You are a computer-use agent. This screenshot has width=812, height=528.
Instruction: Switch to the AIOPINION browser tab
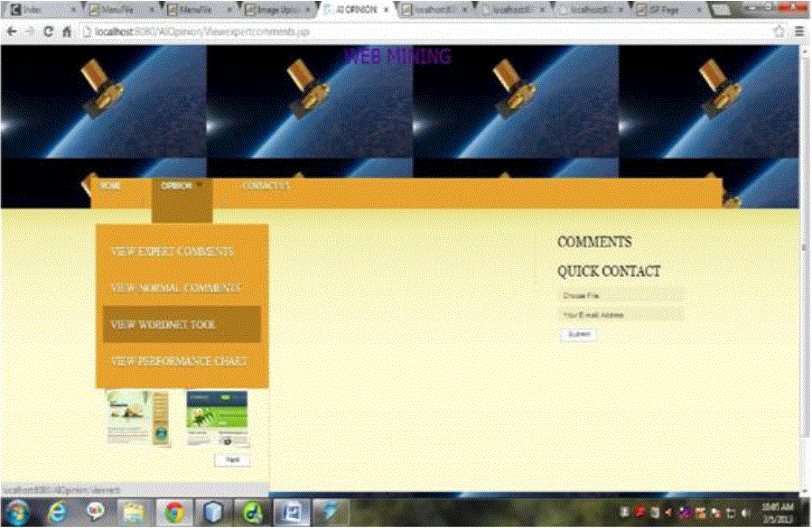click(x=358, y=10)
